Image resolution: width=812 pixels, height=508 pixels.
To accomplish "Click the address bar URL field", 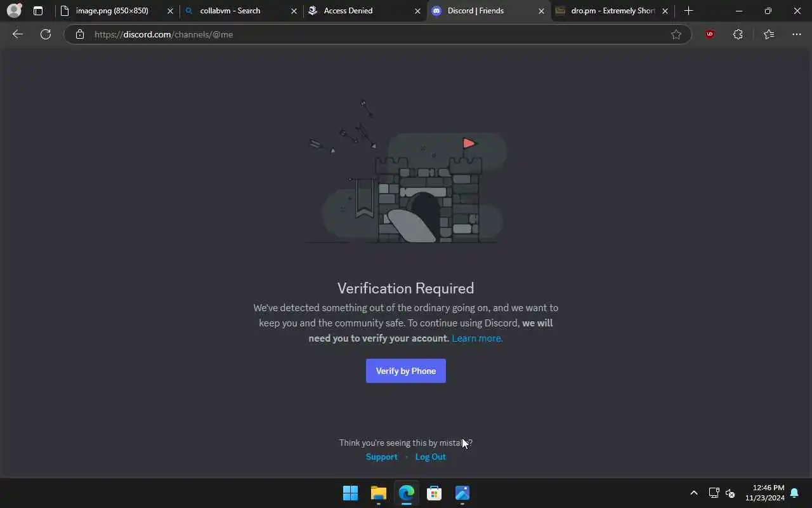I will 378,34.
